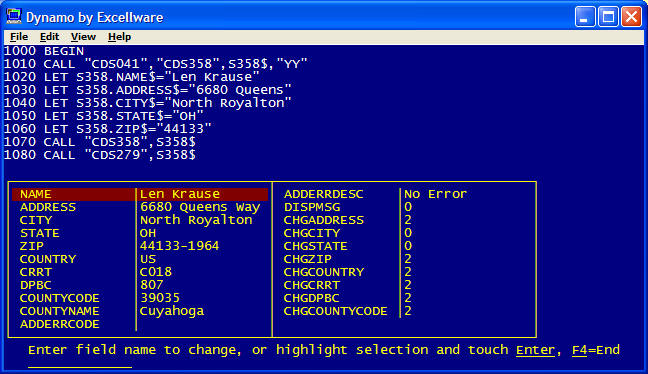Minimize the Dynamo window
This screenshot has height=374, width=648.
tap(585, 17)
